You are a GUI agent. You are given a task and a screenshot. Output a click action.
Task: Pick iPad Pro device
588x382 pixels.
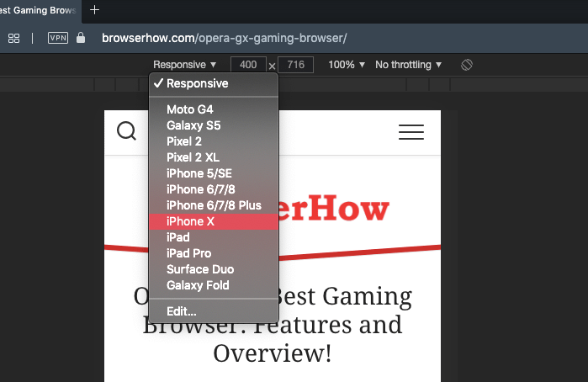point(188,253)
